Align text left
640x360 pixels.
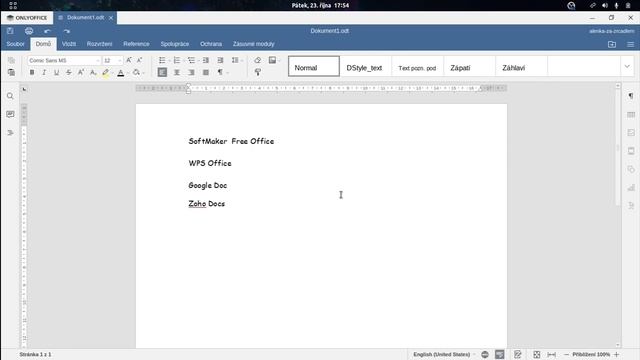click(162, 72)
